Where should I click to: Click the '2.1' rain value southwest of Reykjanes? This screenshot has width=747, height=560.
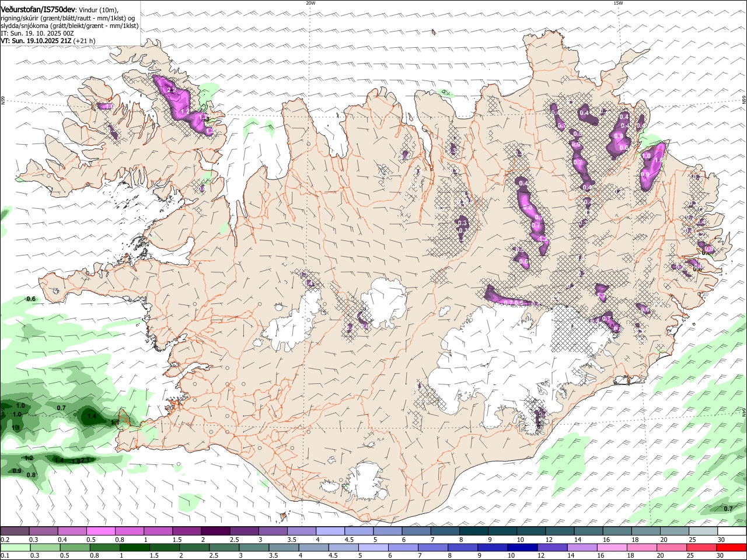(x=85, y=461)
